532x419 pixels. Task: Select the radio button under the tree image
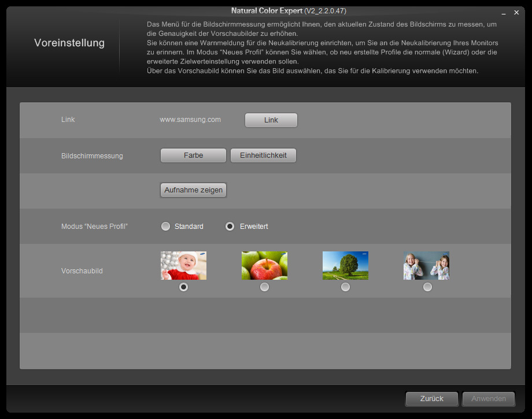[x=345, y=287]
